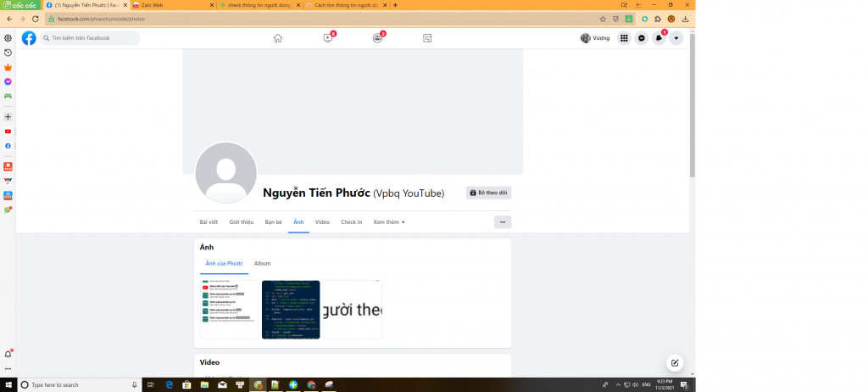
Task: Open the Facebook Watch video icon
Action: tap(327, 38)
